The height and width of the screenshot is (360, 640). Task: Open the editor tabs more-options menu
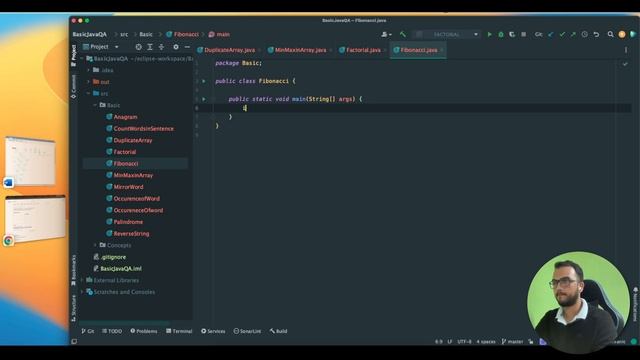click(626, 50)
